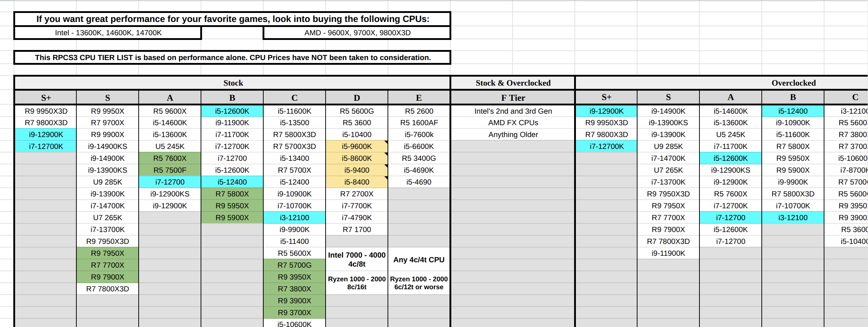Select the F Tier column header

click(513, 98)
